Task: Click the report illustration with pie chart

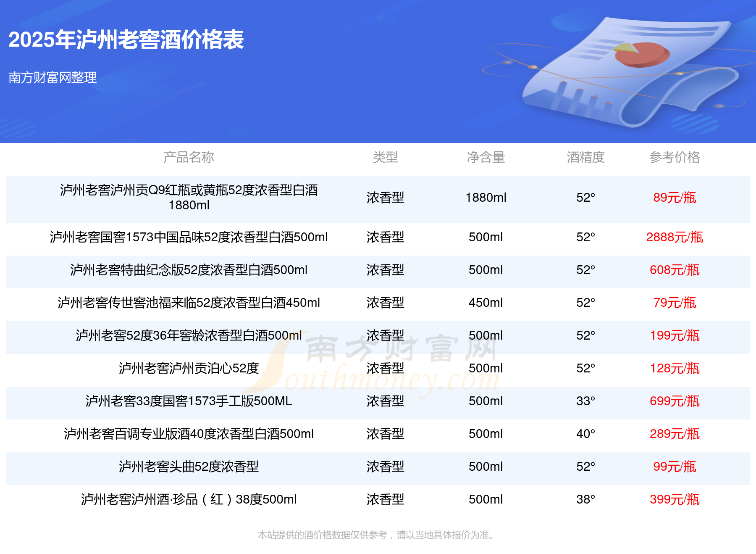Action: 630,71
